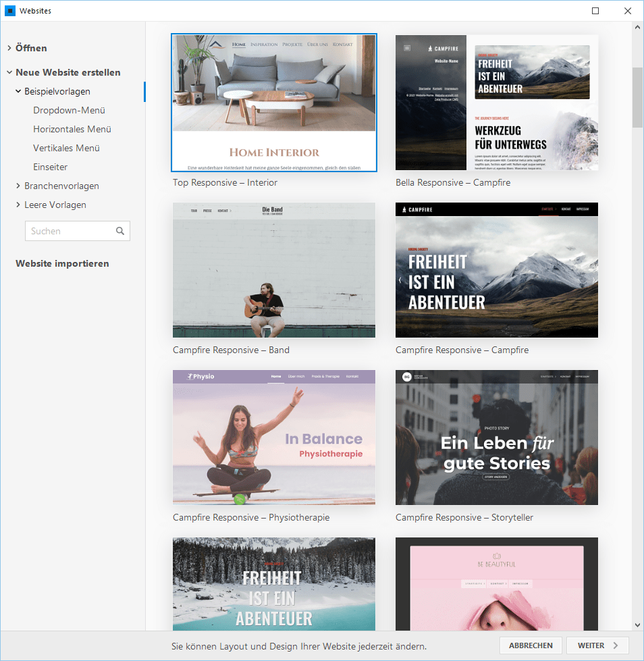Click the ABBRECHEN button
Viewport: 644px width, 661px height.
pyautogui.click(x=531, y=645)
